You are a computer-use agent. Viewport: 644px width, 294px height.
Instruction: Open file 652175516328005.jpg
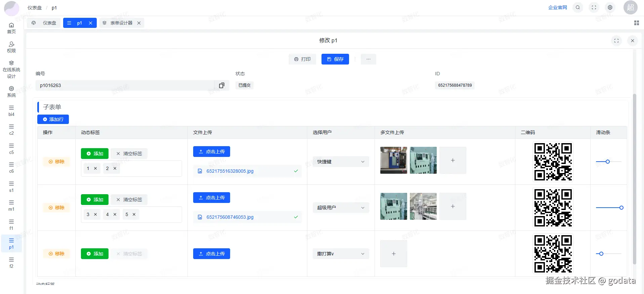[230, 171]
